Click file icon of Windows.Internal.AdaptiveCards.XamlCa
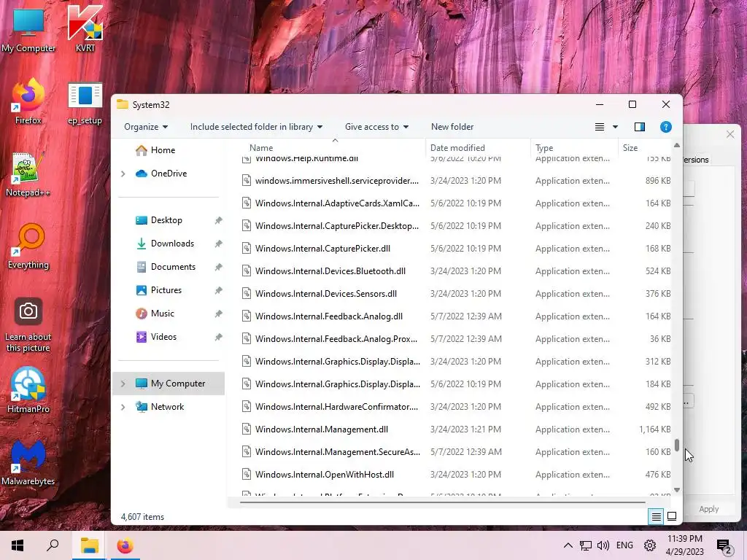This screenshot has width=747, height=560. (247, 203)
